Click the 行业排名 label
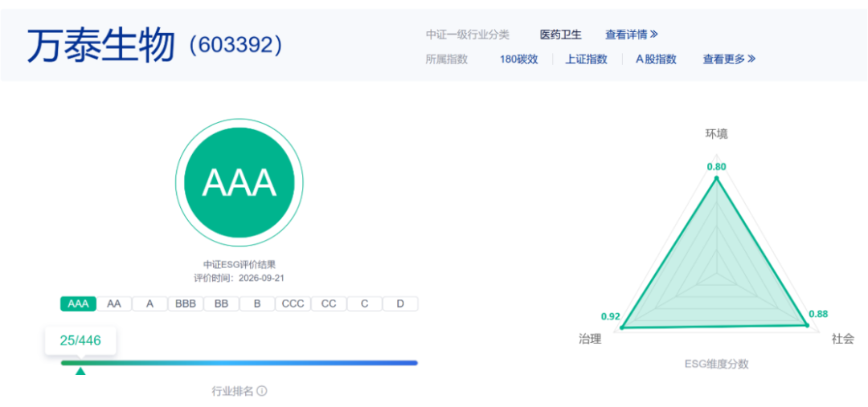Screen dimensions: 868x407 [x=232, y=391]
